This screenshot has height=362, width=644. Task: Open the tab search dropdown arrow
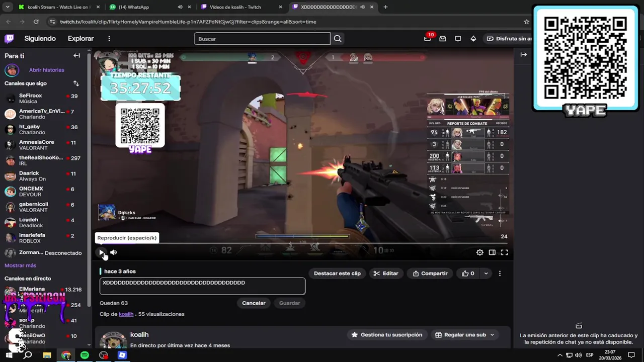tap(8, 7)
